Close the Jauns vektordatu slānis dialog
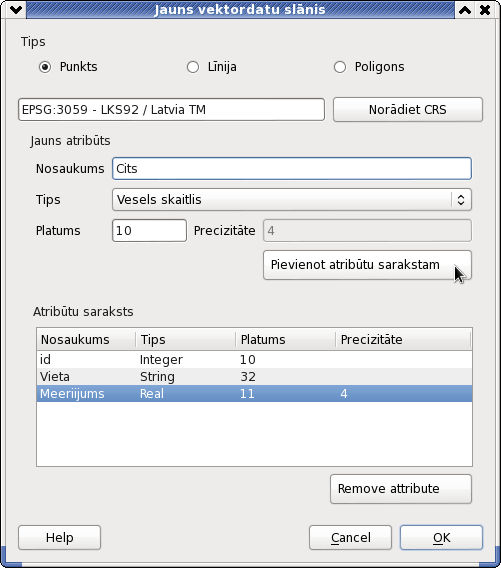501x568 pixels. pos(485,10)
